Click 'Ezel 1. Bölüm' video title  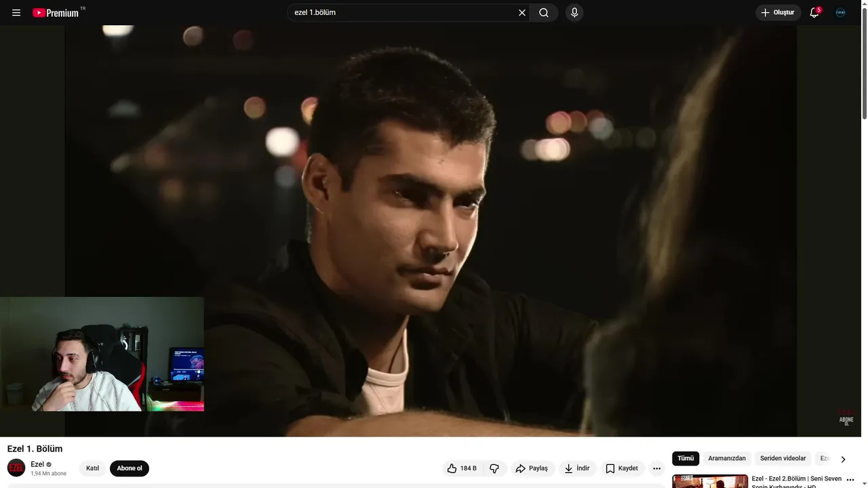[x=35, y=449]
